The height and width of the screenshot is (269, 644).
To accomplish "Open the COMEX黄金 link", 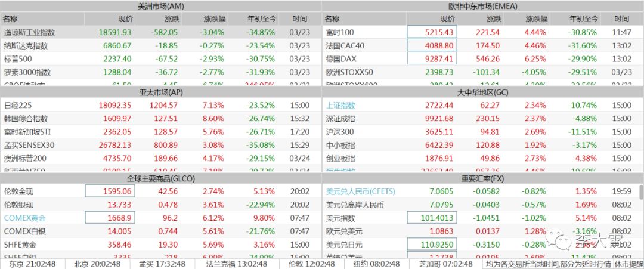I will click(25, 218).
